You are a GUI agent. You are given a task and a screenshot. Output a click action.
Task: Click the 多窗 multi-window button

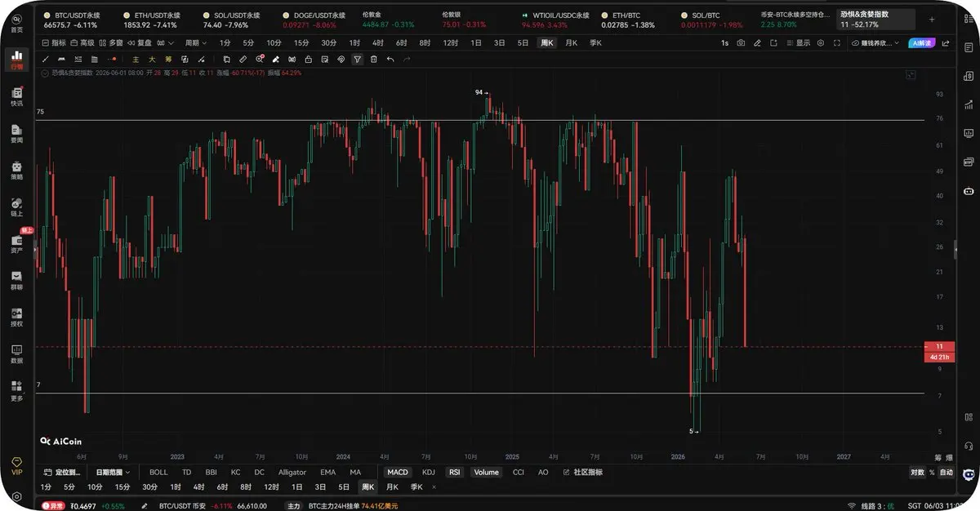(112, 43)
